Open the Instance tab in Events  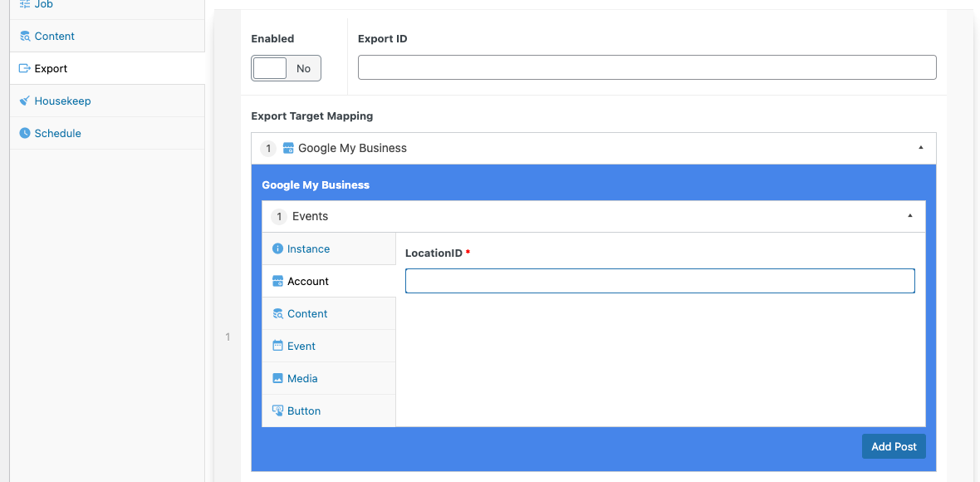pos(329,248)
